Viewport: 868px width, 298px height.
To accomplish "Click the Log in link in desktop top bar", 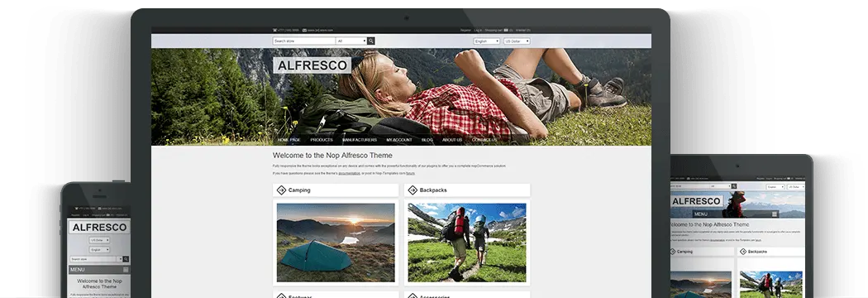I will coord(479,30).
